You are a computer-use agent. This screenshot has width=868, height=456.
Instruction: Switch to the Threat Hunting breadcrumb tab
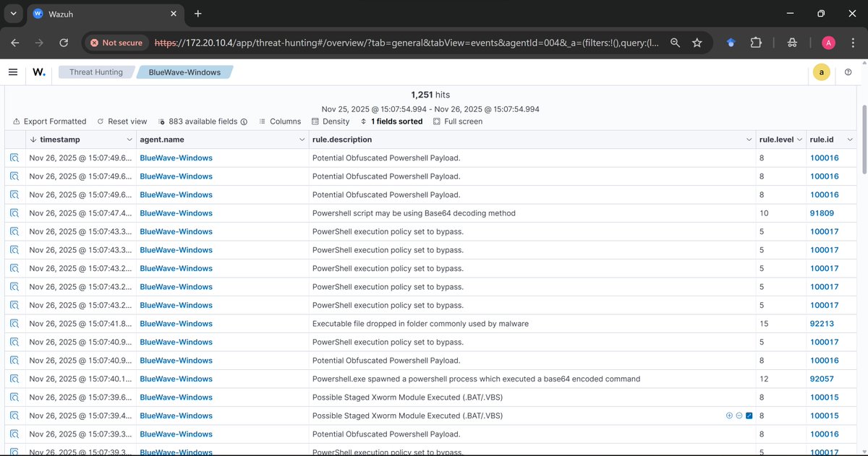click(x=96, y=72)
